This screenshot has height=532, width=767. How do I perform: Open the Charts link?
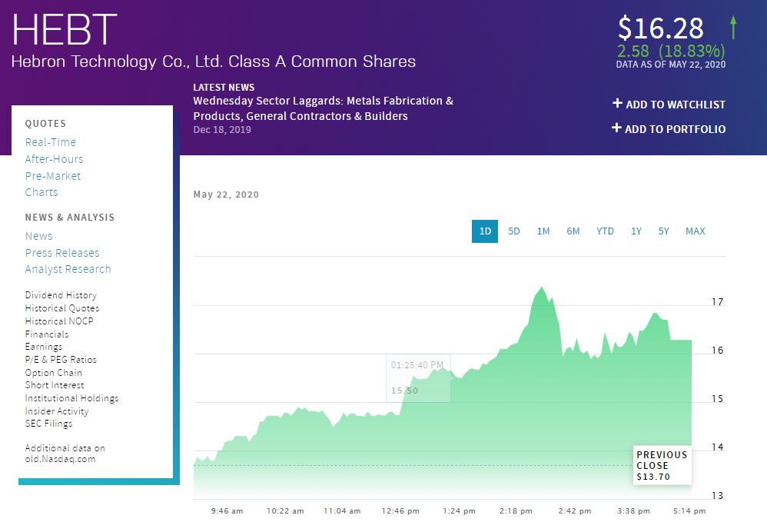(41, 192)
